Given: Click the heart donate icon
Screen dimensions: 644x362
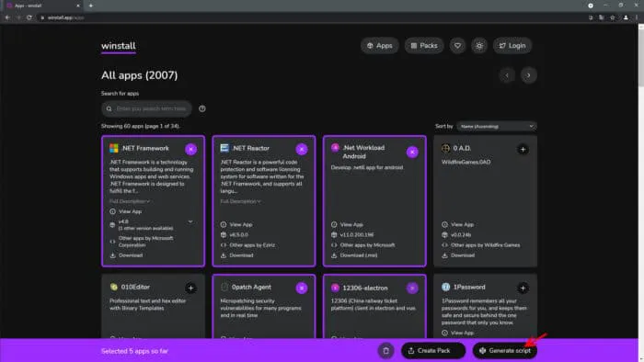Looking at the screenshot, I should coord(457,46).
